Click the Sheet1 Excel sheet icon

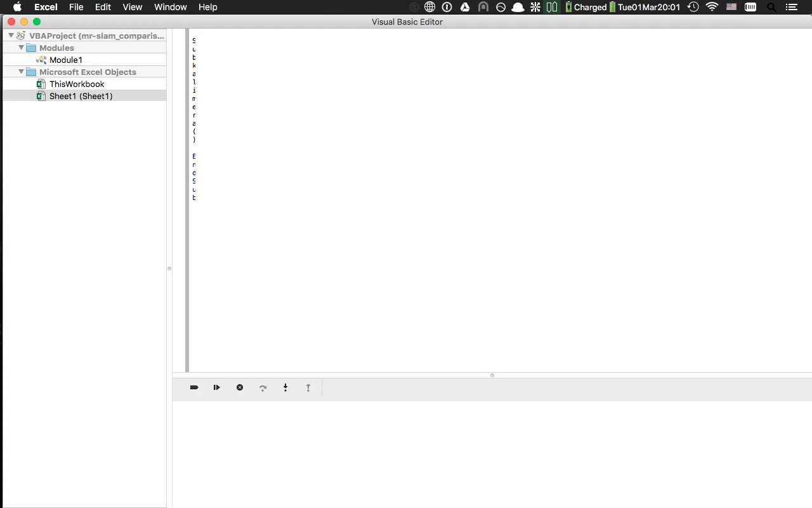[x=41, y=96]
